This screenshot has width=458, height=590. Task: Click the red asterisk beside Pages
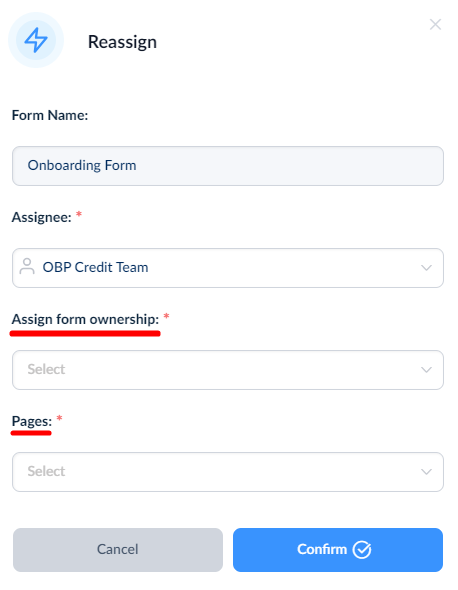coord(59,418)
